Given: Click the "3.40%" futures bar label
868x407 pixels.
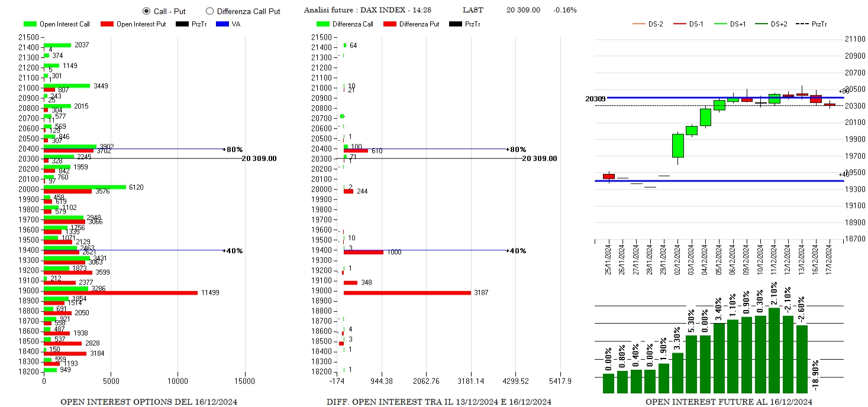Looking at the screenshot, I should click(719, 310).
